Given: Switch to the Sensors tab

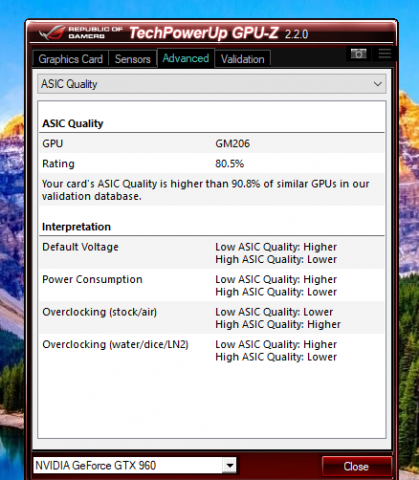Looking at the screenshot, I should point(133,59).
